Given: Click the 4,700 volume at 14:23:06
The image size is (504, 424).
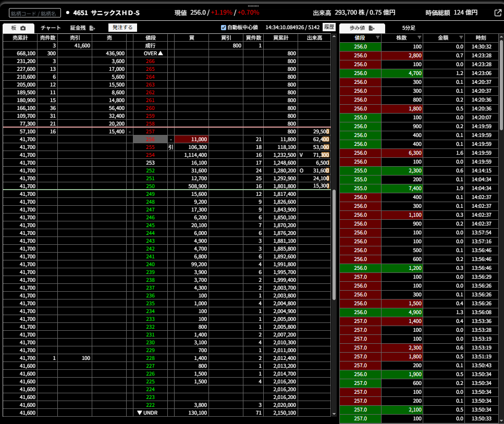Looking at the screenshot, I should tap(402, 73).
